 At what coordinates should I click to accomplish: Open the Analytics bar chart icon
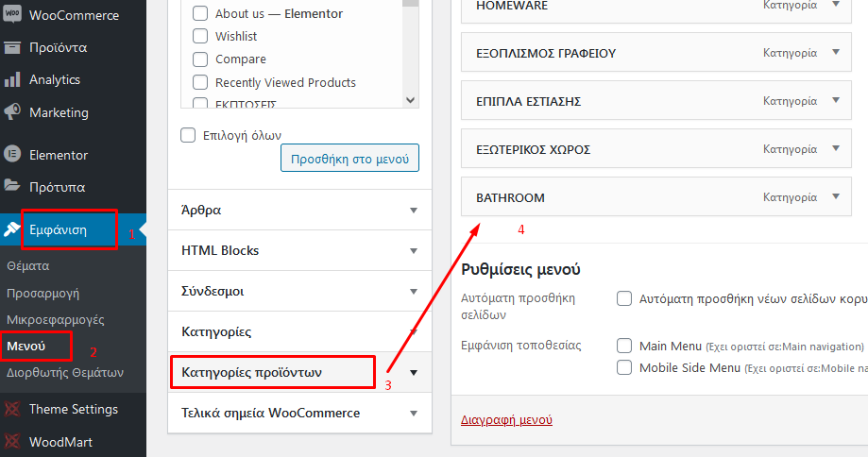pyautogui.click(x=12, y=79)
